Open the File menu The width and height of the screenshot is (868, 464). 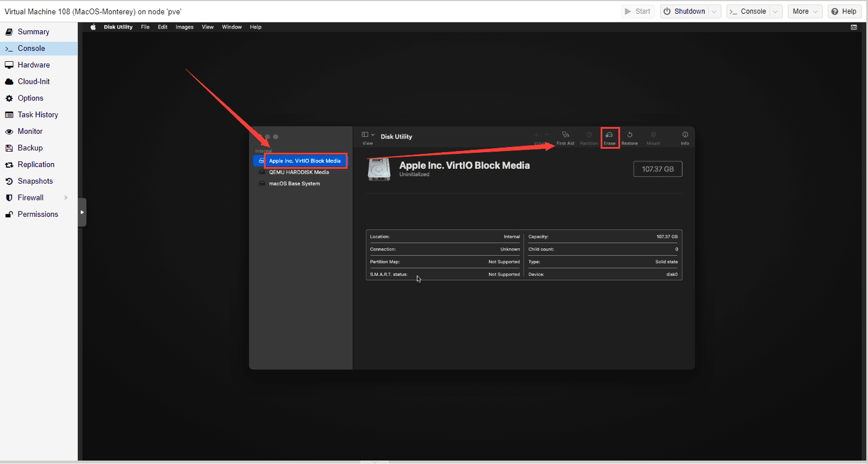pyautogui.click(x=145, y=27)
